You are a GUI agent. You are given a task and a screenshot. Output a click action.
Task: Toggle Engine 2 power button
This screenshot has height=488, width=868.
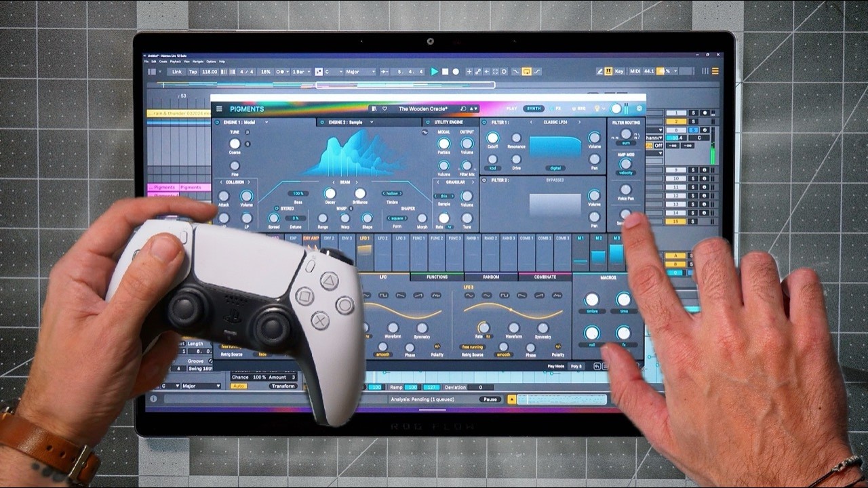pyautogui.click(x=322, y=122)
